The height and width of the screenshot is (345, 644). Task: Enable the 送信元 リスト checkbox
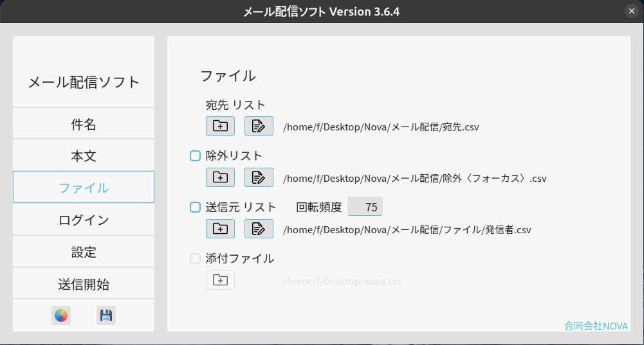click(x=195, y=207)
